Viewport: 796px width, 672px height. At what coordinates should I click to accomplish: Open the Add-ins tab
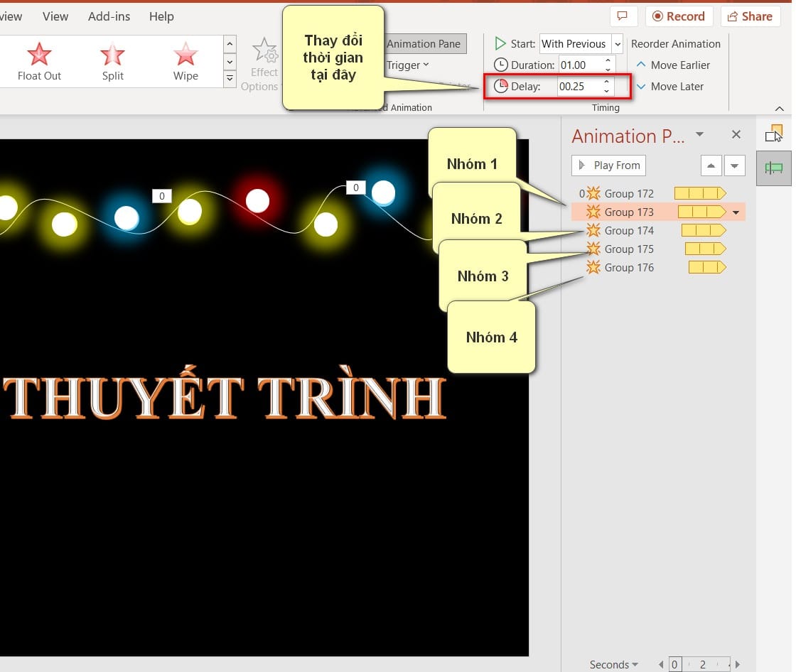[109, 16]
